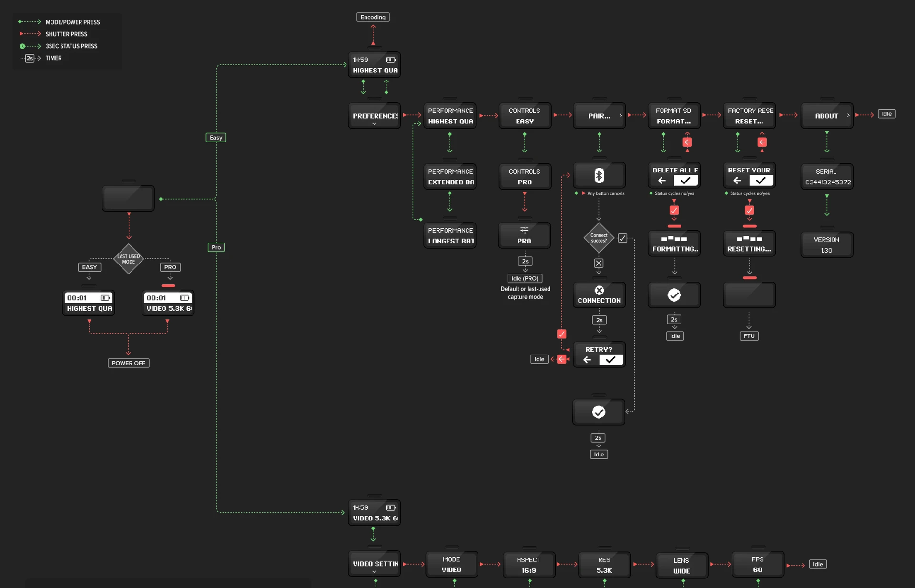Toggle red checkbox on the line above RETRY? screen
Image resolution: width=915 pixels, height=588 pixels.
pos(561,334)
